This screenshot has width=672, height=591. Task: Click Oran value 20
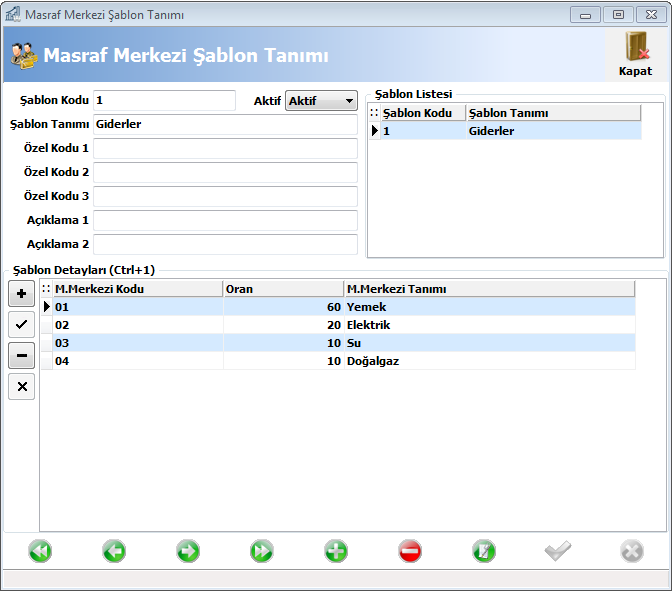coord(284,325)
